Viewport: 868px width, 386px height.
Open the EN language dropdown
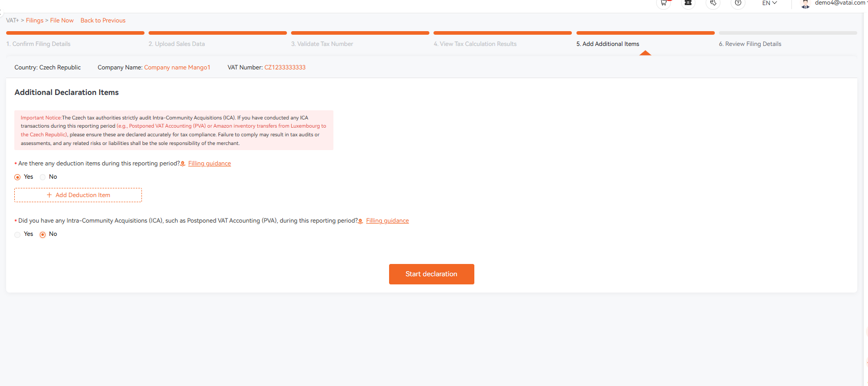769,3
